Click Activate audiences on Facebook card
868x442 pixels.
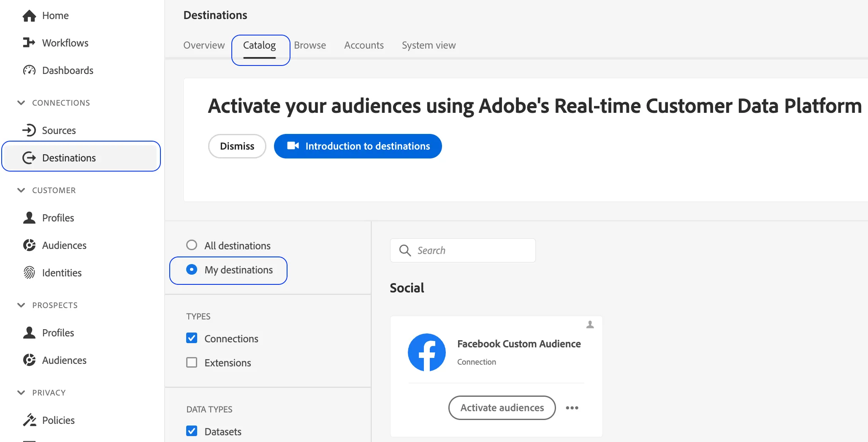click(502, 408)
